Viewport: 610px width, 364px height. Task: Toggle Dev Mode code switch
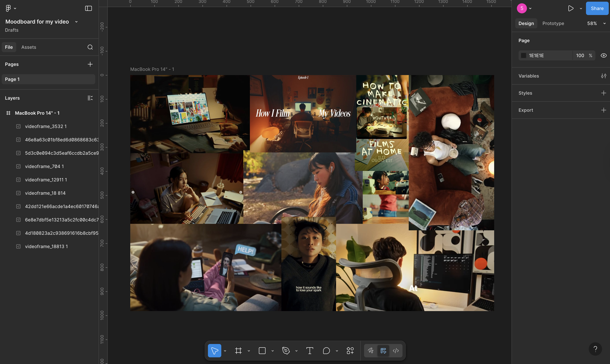(396, 351)
